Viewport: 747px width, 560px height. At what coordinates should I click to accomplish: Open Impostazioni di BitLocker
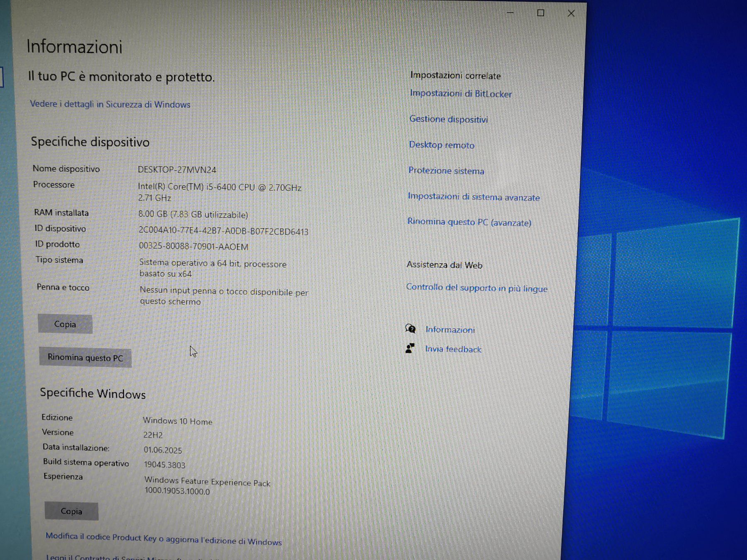(461, 94)
